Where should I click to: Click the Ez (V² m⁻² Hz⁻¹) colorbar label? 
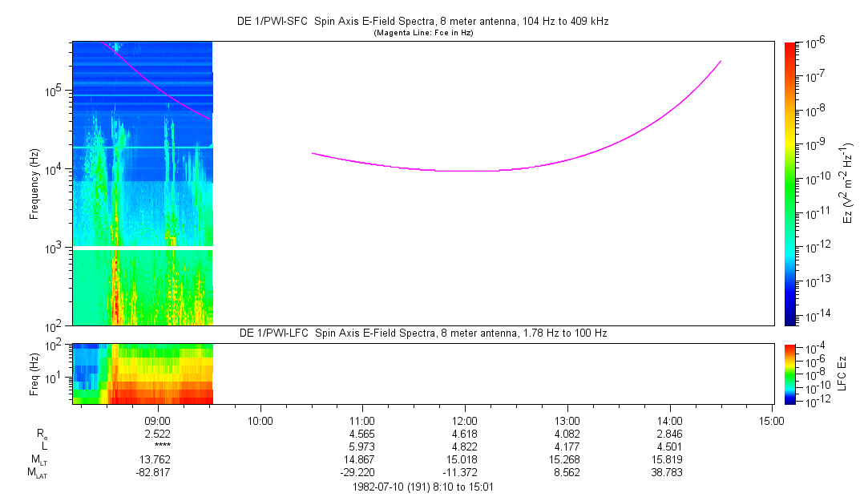851,183
